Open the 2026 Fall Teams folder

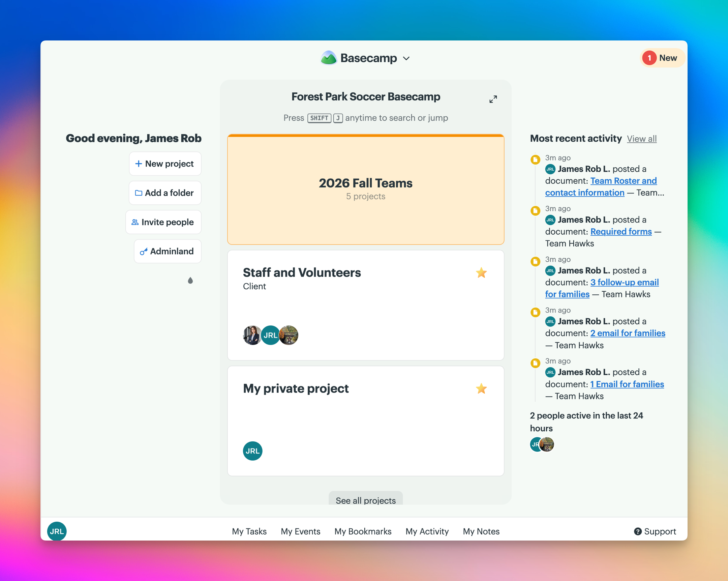coord(366,189)
